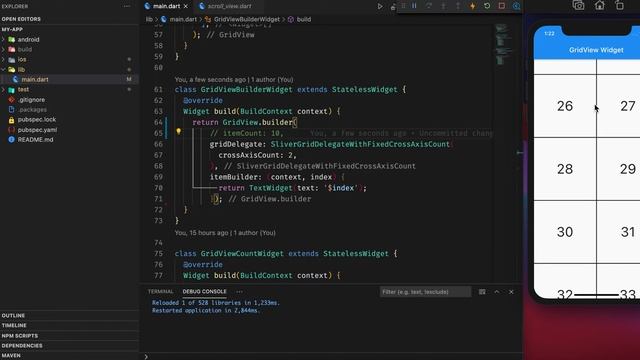Viewport: 640px width, 360px height.
Task: Open the Flutter widget inspector icon
Action: coord(516,6)
